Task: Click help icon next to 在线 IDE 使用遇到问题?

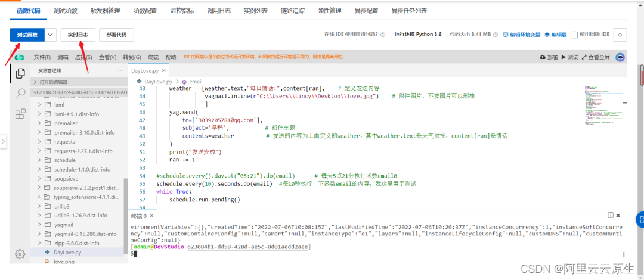Action: (x=383, y=35)
